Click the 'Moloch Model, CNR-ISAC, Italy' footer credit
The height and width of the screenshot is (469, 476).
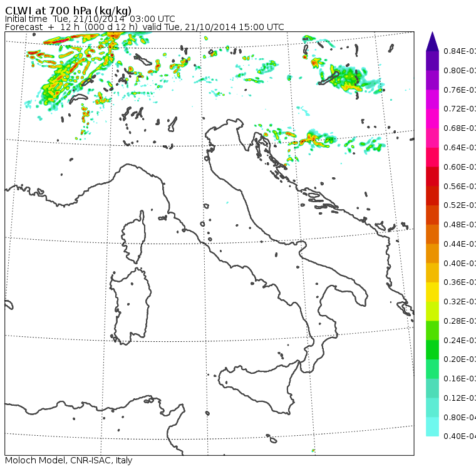click(x=69, y=460)
